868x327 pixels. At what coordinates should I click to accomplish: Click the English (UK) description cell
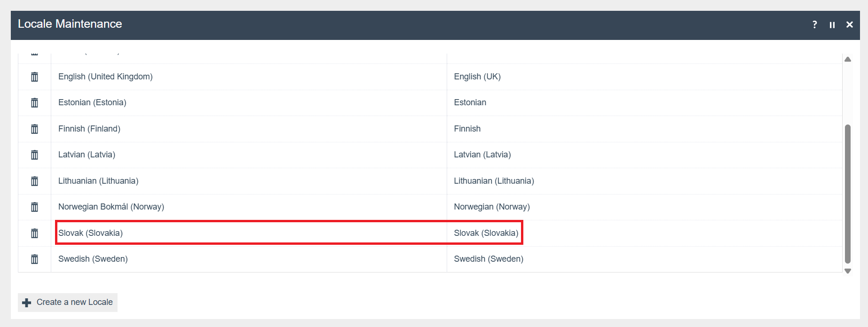[x=477, y=77]
